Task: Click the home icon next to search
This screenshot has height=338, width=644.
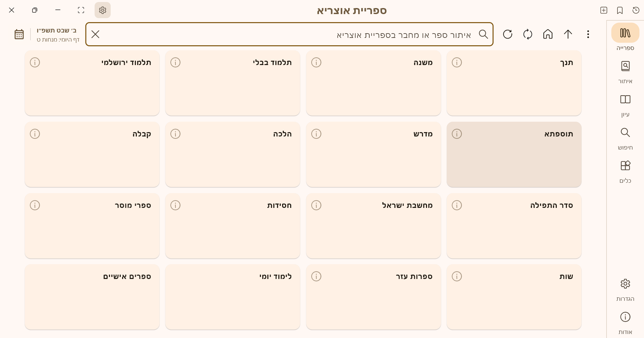Action: (547, 34)
